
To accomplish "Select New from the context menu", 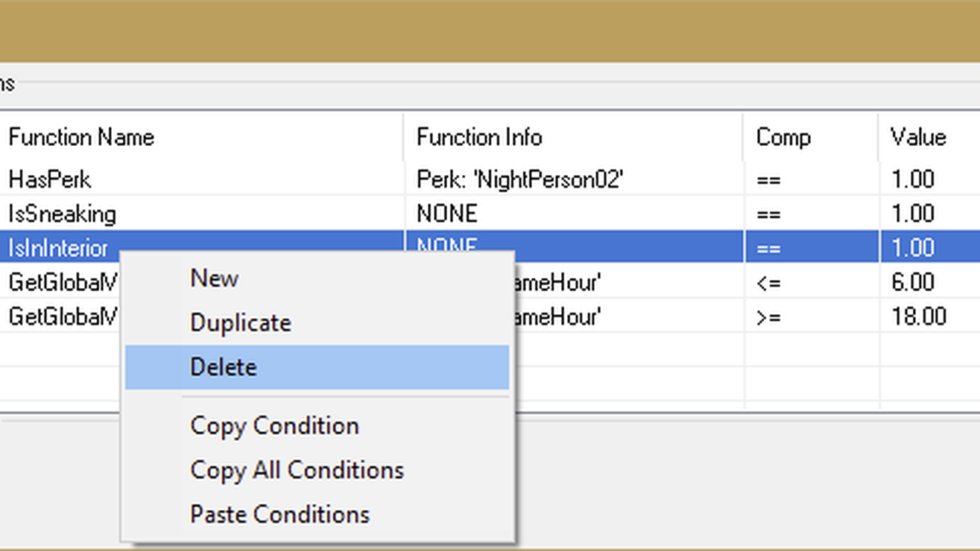I will coord(215,278).
